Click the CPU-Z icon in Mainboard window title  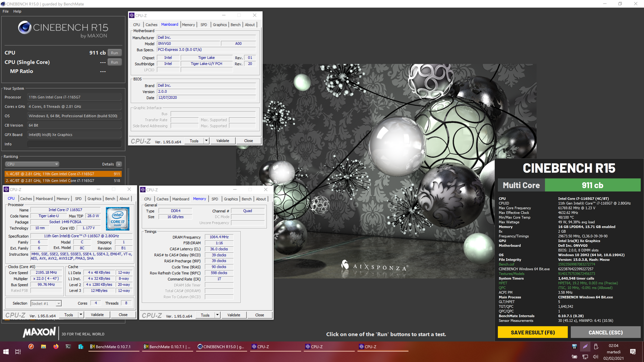coord(132,15)
